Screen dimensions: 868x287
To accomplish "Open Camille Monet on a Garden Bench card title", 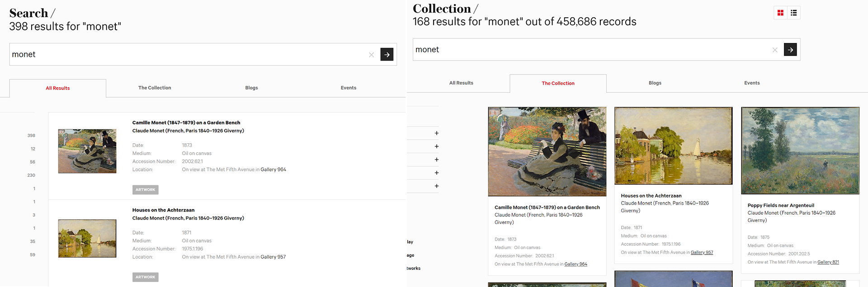I will [547, 207].
